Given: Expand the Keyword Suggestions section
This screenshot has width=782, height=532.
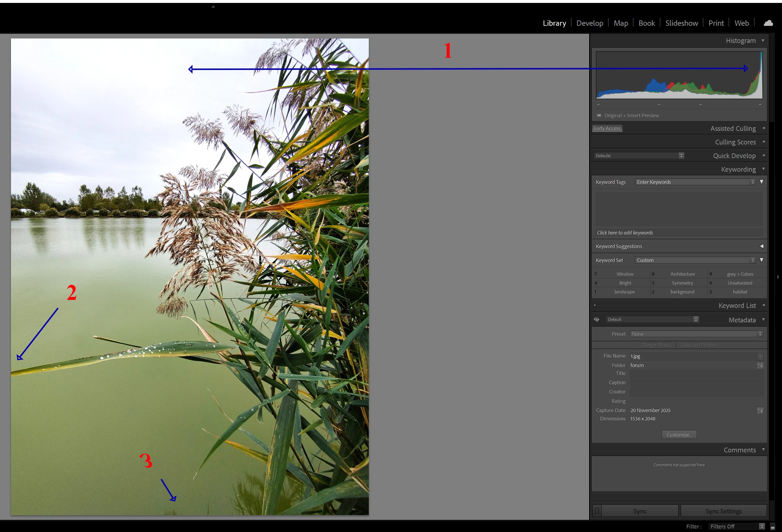Looking at the screenshot, I should [x=762, y=246].
